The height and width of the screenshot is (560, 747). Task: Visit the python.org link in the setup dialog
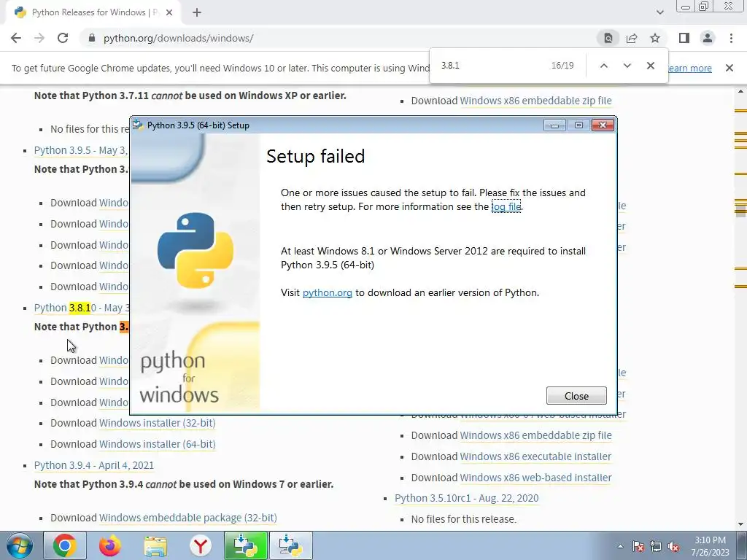(328, 292)
